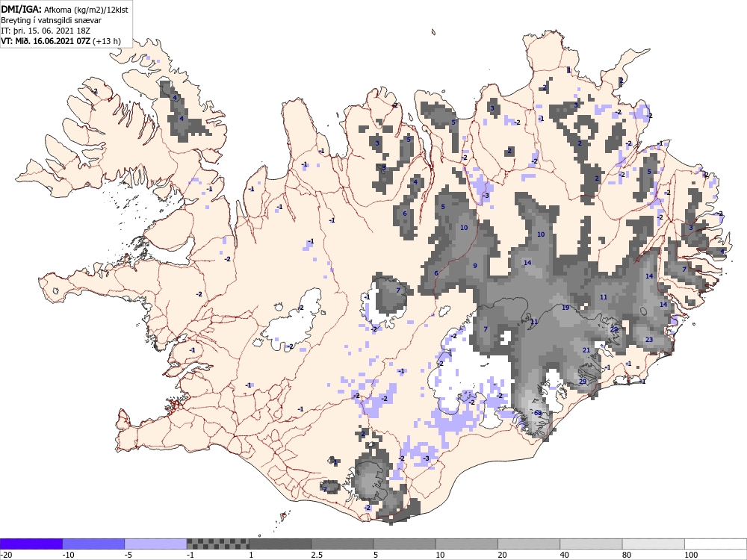This screenshot has height=560, width=747.
Task: Click the light gray legend swatch between 40 and 80
Action: 591,544
